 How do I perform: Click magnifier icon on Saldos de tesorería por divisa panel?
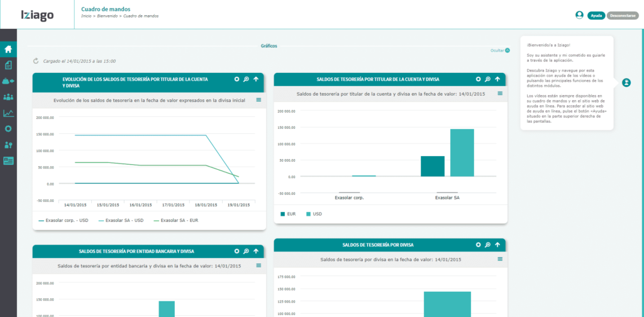tap(487, 245)
